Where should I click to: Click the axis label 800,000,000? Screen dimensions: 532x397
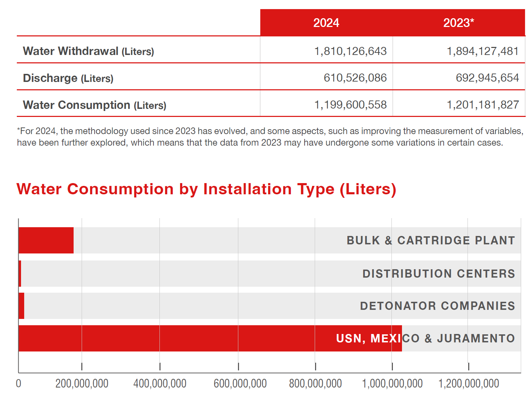click(x=315, y=384)
